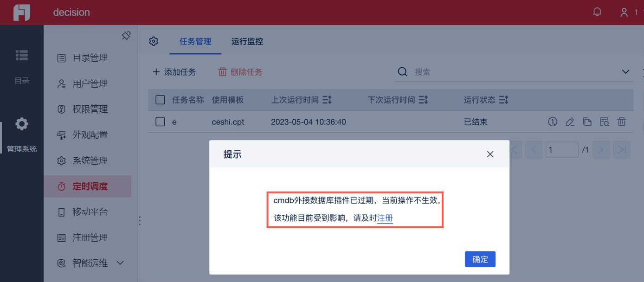Screen dimensions: 644x282
Task: Click the user account icon
Action: click(x=624, y=13)
